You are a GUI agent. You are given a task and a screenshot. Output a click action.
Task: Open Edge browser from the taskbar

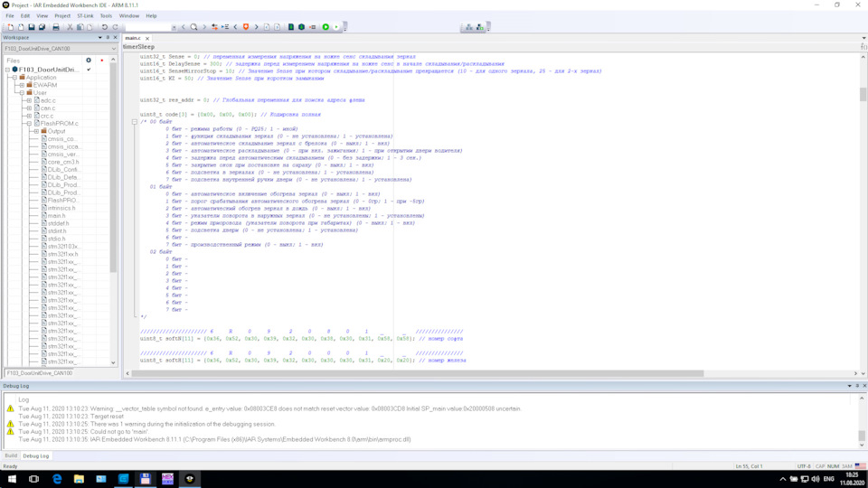click(57, 478)
